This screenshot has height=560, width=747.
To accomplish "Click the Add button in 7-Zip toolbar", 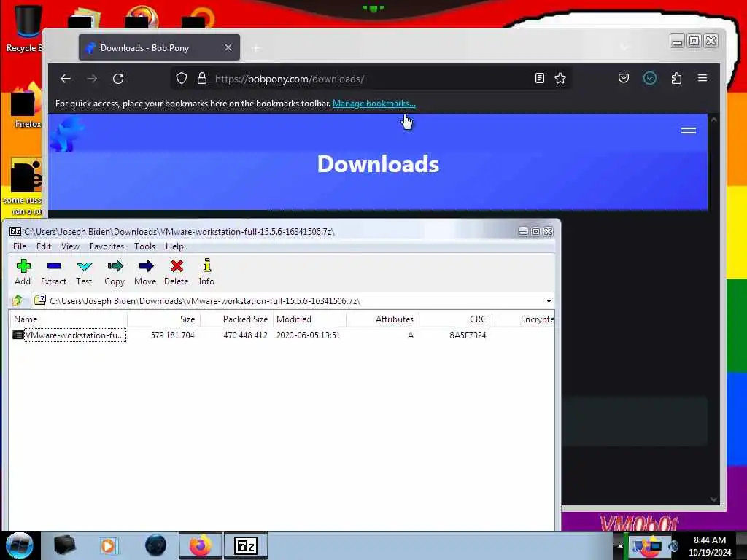I will [23, 272].
